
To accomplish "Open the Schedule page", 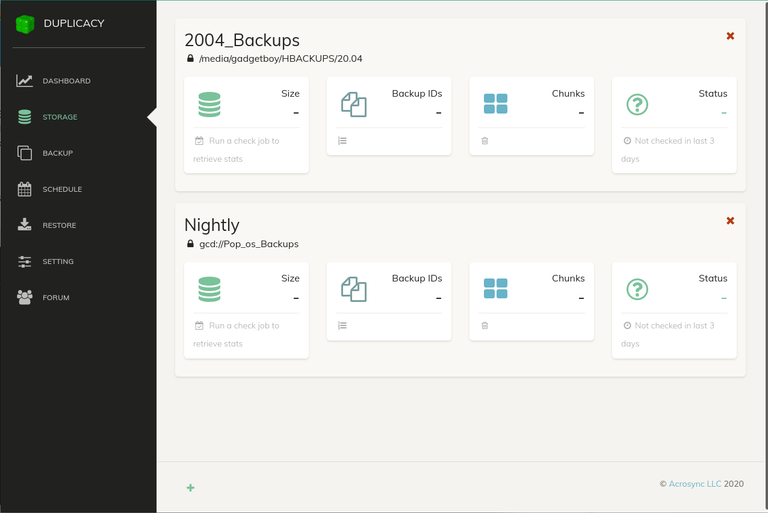I will click(x=62, y=189).
